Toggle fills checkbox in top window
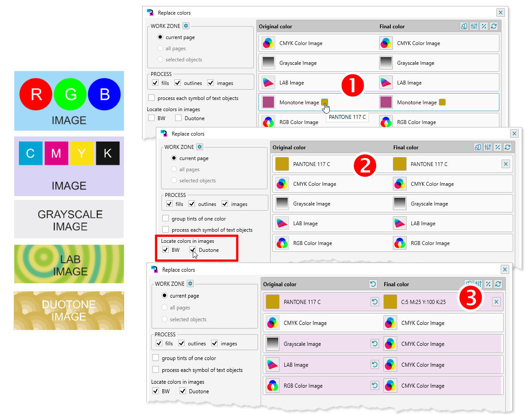This screenshot has width=532, height=414. click(155, 83)
